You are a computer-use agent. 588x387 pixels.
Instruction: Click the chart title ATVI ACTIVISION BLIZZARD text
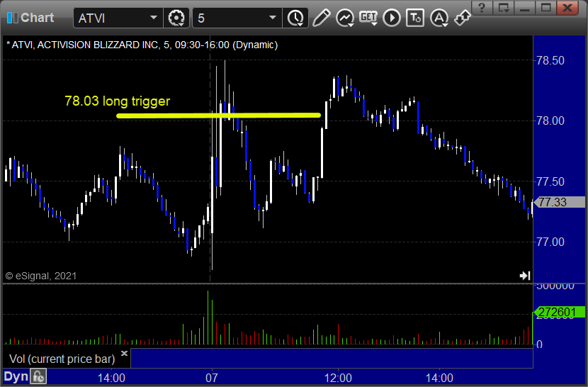click(x=142, y=45)
